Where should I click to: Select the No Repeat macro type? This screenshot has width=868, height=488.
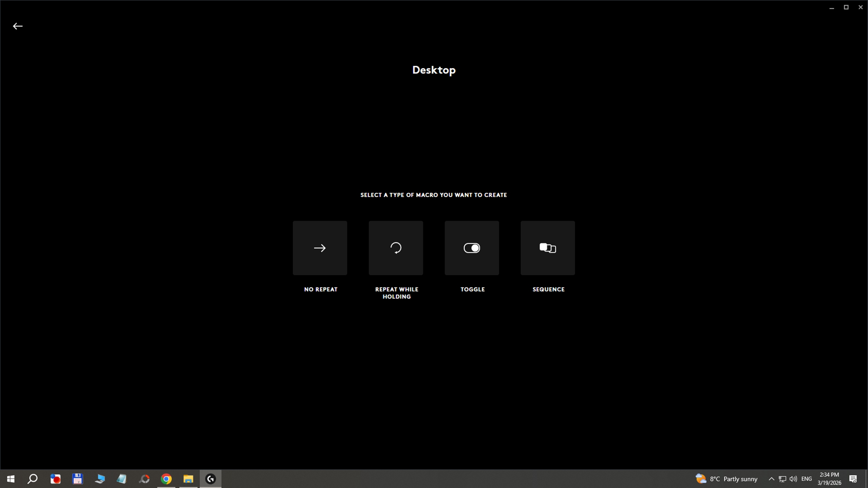click(320, 248)
